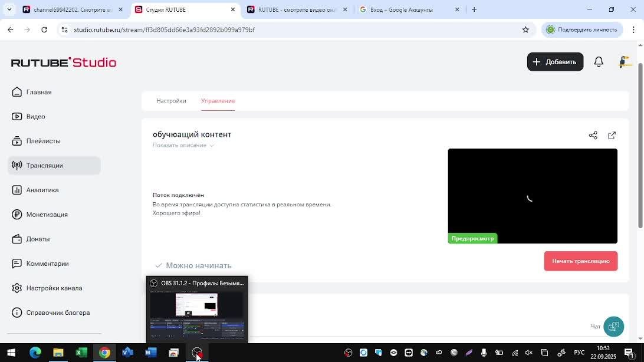The width and height of the screenshot is (644, 362).
Task: Click the notifications bell icon
Action: click(x=599, y=62)
